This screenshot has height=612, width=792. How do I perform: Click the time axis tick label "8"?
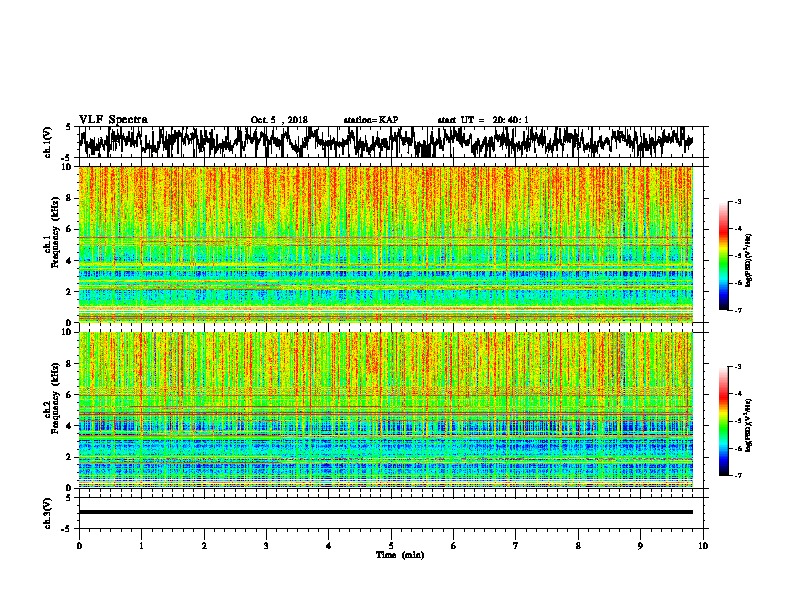coord(578,546)
